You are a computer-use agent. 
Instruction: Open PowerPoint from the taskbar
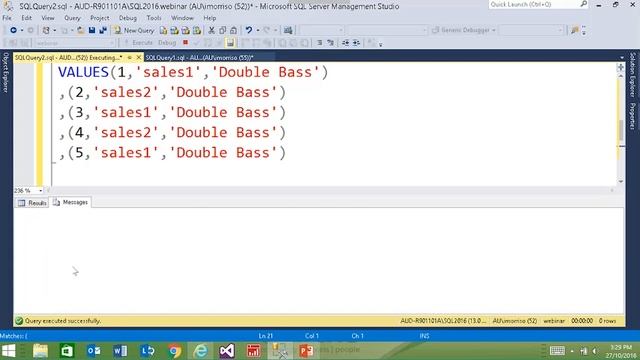[x=306, y=351]
